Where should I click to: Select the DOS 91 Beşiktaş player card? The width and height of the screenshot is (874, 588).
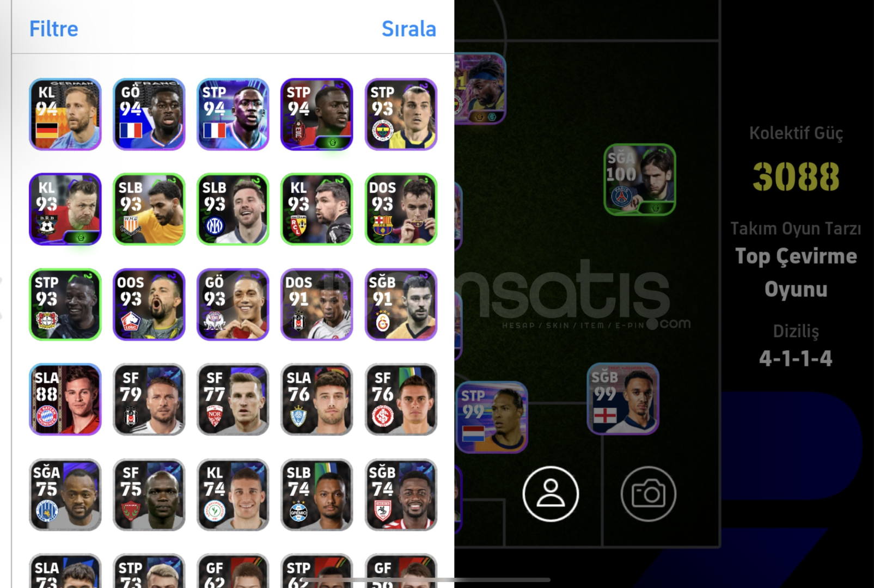(317, 304)
